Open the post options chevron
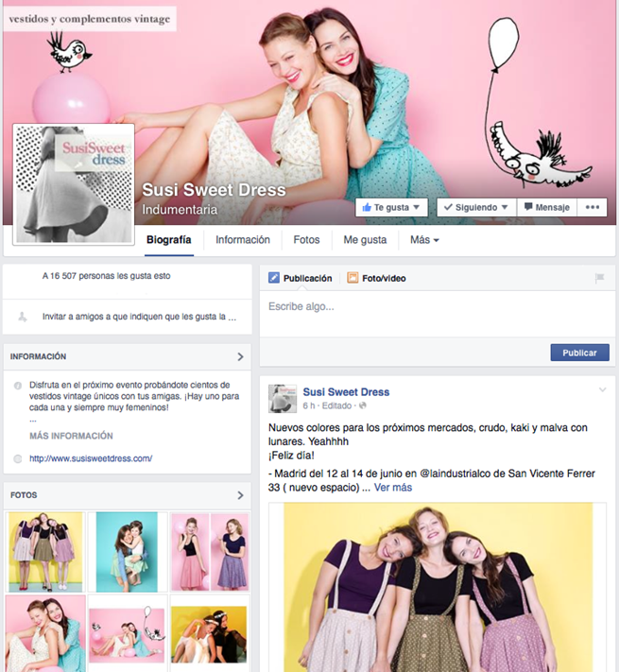 pos(602,390)
